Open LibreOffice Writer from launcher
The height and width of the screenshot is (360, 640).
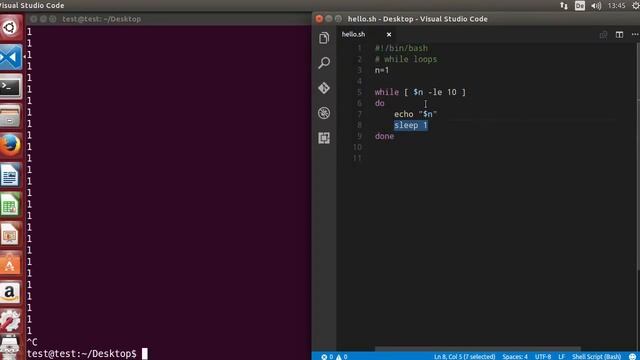[11, 176]
